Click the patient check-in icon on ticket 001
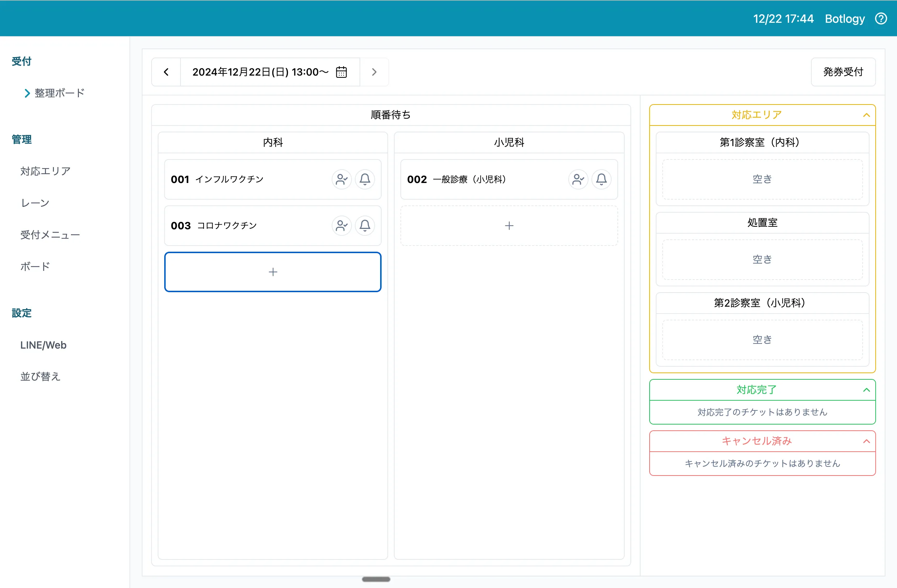 point(341,179)
